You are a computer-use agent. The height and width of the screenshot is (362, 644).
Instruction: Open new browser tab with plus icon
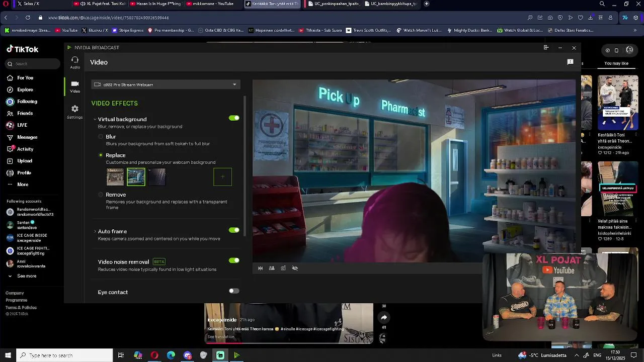coord(427,4)
